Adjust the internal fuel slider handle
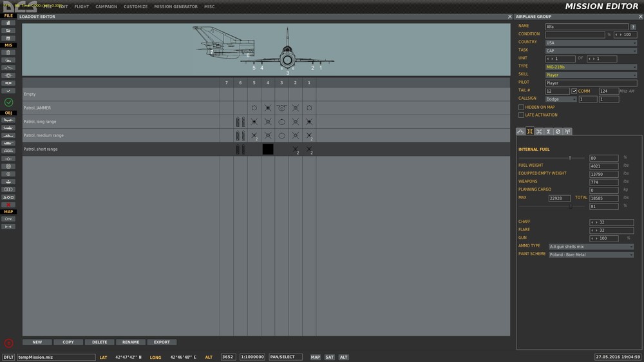 (x=570, y=158)
